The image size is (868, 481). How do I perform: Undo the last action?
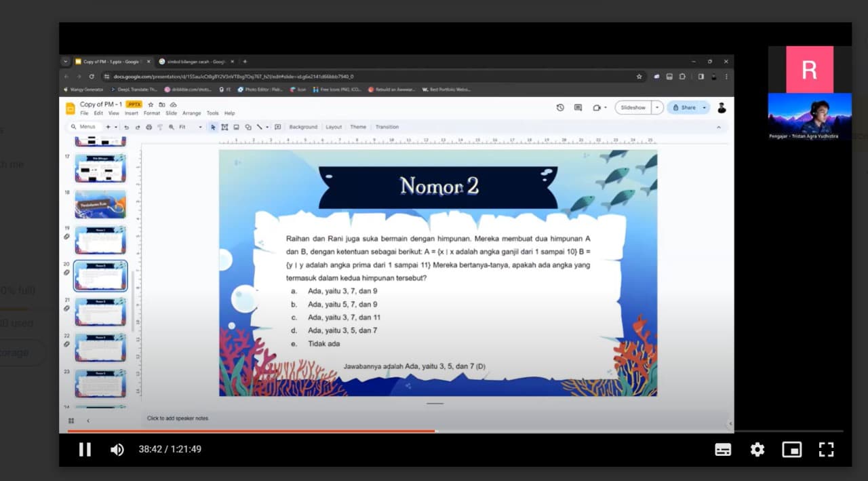(x=126, y=127)
